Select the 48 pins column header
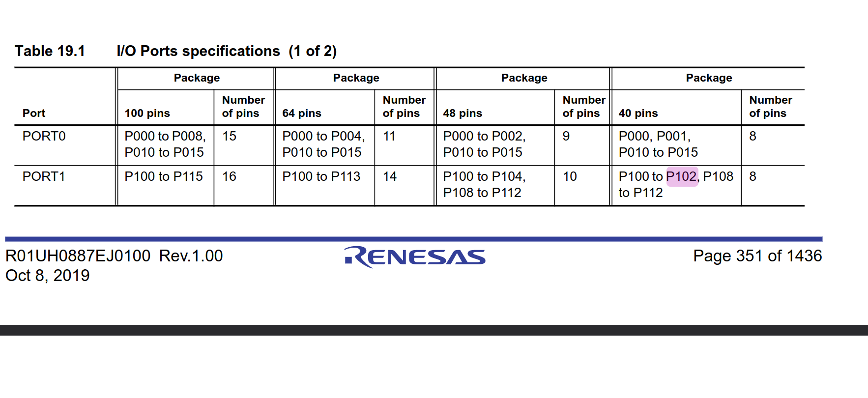This screenshot has width=868, height=398. 462,114
